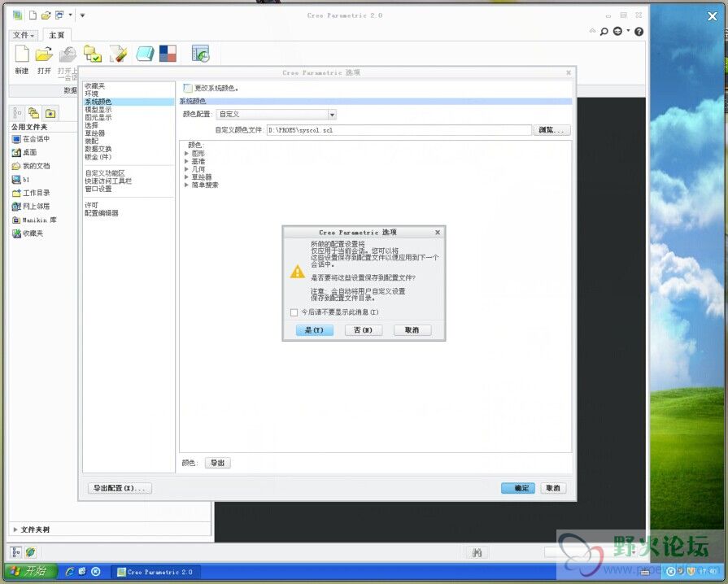This screenshot has height=584, width=728.
Task: Check 今后请不要显示此消息 checkbox
Action: 294,312
